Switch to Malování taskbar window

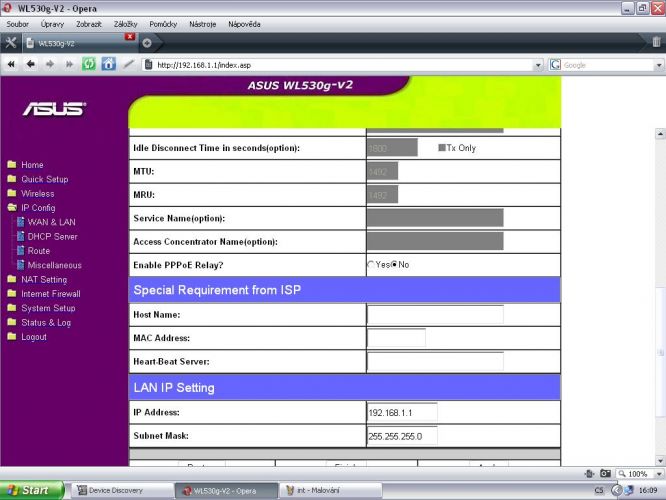pyautogui.click(x=330, y=491)
